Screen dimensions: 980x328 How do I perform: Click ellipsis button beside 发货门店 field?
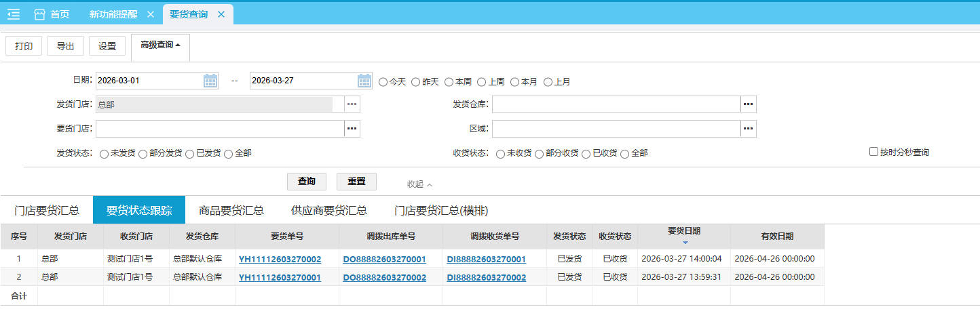point(352,104)
